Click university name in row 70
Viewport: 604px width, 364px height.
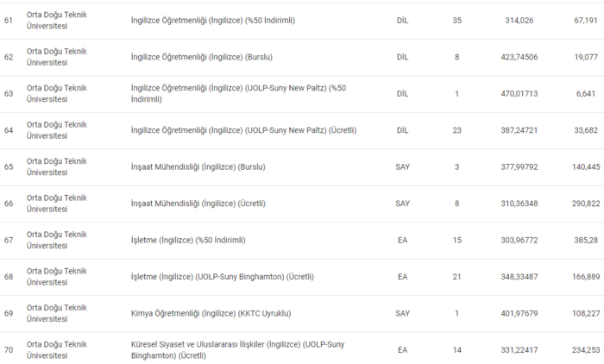[x=57, y=349]
